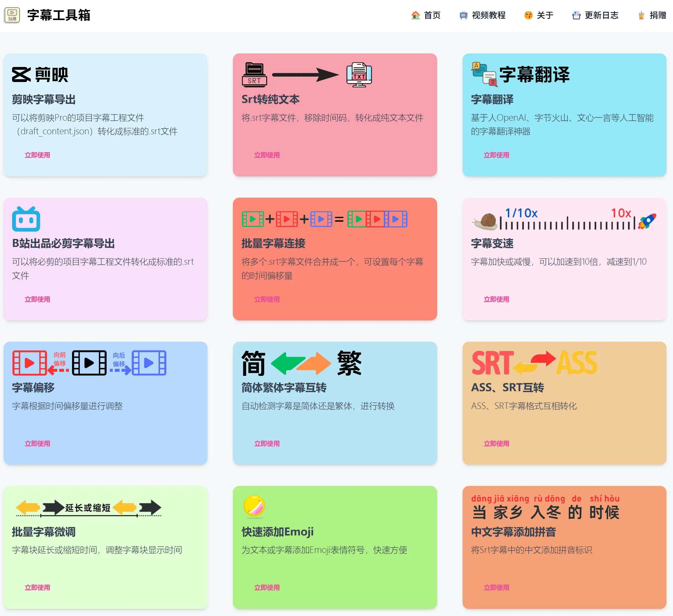
Task: Click the 繁 character graphic
Action: 349,363
